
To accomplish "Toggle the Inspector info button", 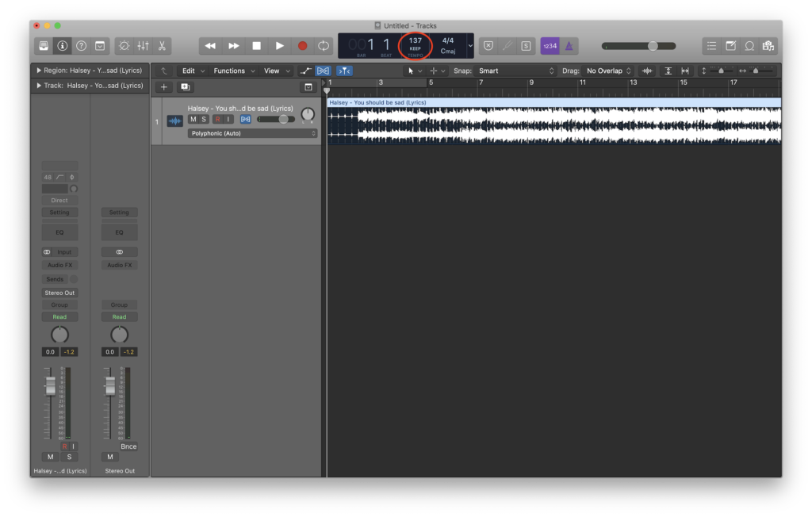I will (62, 46).
